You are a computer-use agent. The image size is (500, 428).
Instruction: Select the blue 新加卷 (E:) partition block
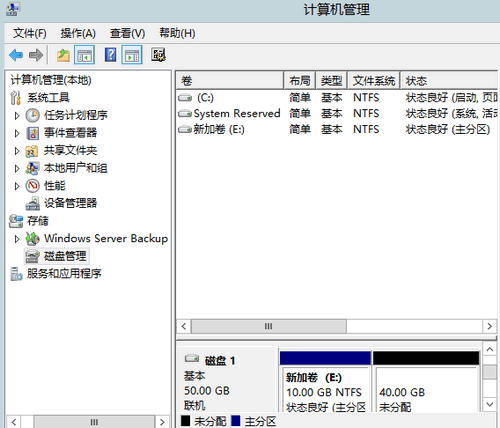[325, 382]
